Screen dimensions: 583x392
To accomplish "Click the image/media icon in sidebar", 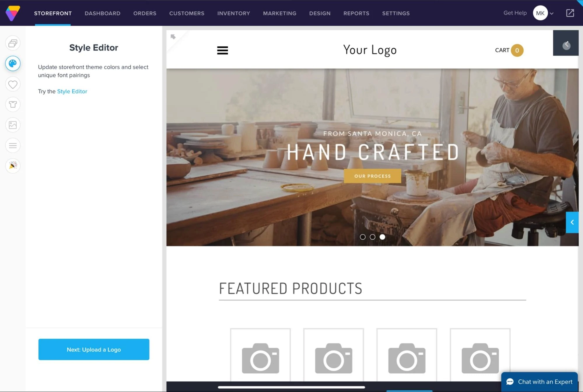I will [13, 125].
